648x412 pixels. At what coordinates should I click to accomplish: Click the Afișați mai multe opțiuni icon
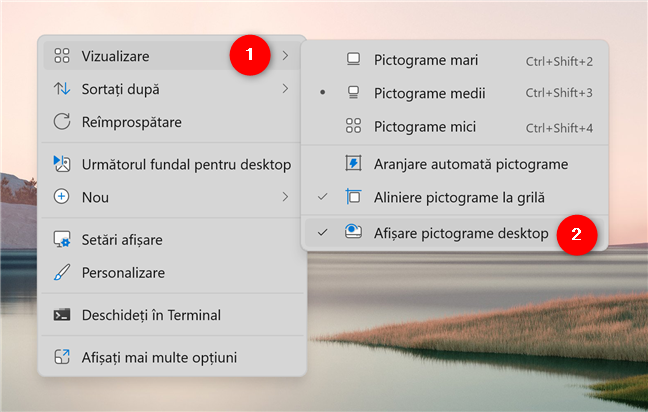coord(62,357)
